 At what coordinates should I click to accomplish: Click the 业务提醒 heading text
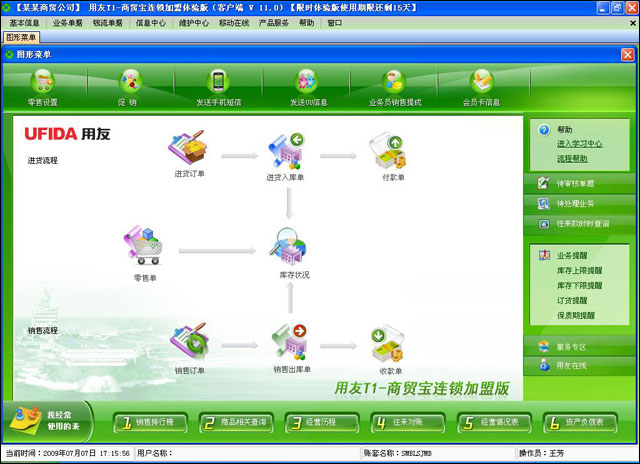572,255
